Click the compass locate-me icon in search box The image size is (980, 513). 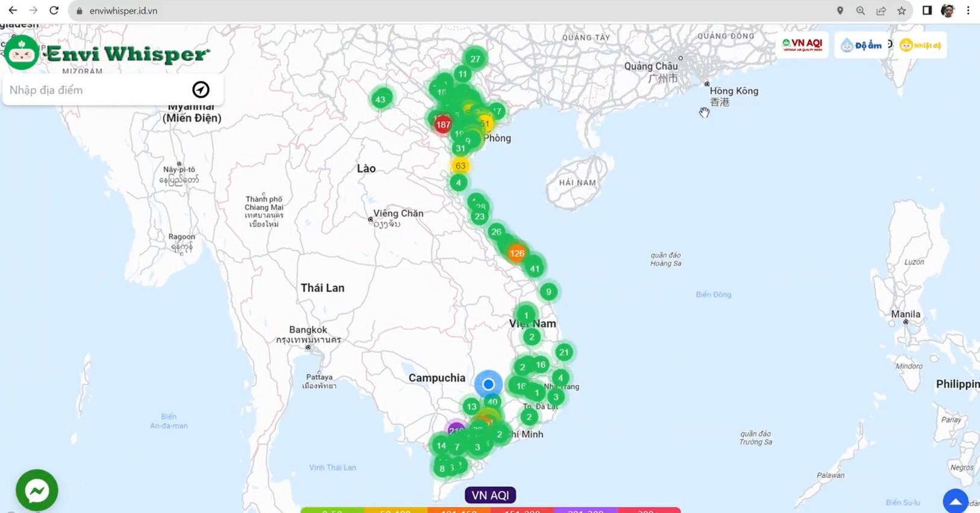click(x=201, y=90)
